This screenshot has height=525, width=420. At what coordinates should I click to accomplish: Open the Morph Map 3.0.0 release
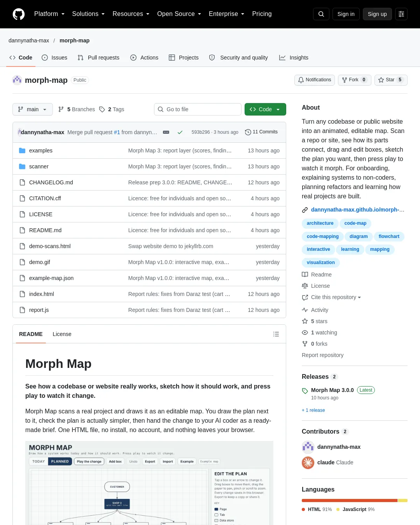(x=332, y=390)
